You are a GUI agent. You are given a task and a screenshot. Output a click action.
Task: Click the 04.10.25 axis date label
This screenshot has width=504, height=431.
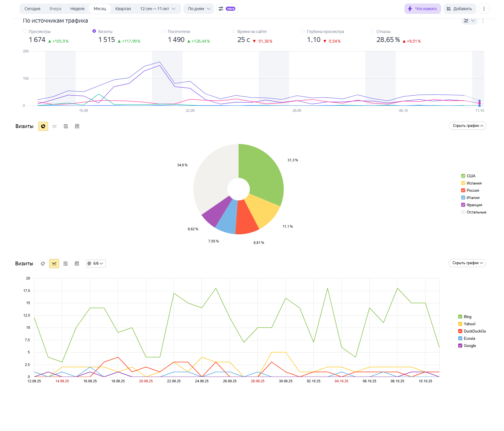(x=341, y=381)
